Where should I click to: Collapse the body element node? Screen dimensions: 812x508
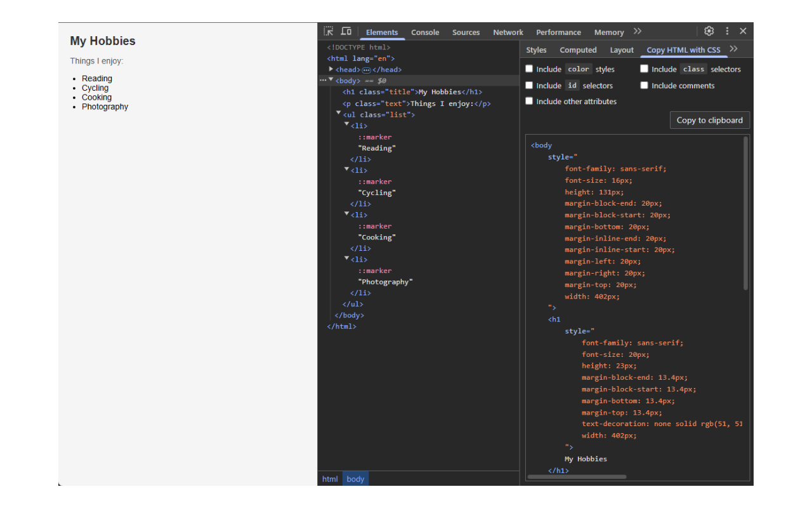click(x=331, y=80)
